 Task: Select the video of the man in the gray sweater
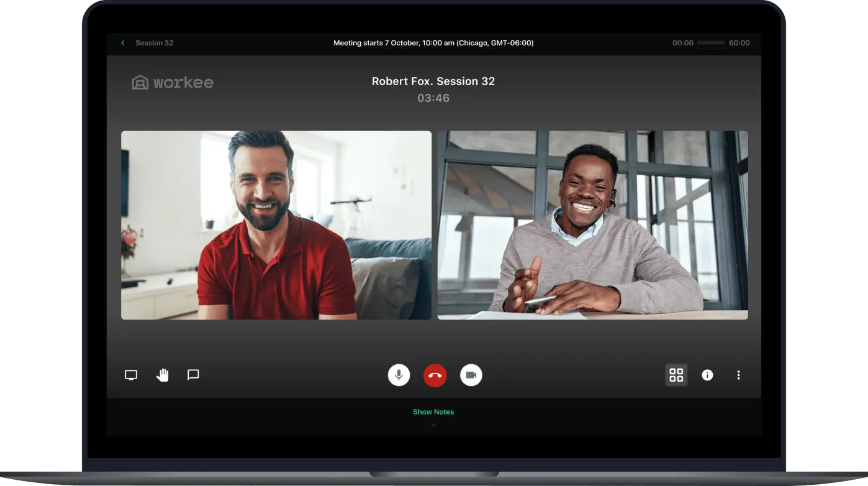click(592, 225)
